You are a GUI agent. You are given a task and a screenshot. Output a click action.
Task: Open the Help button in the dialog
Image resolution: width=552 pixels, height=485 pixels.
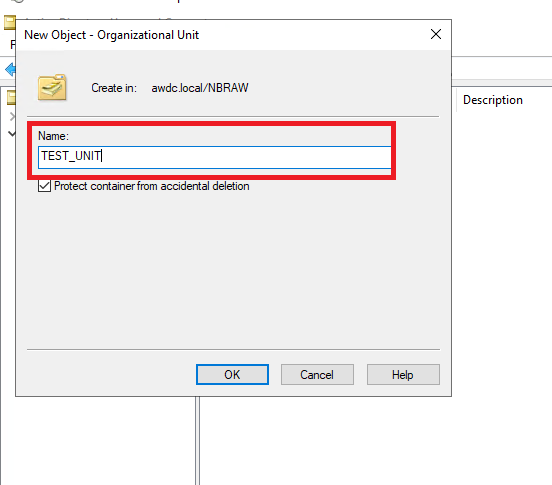(403, 374)
